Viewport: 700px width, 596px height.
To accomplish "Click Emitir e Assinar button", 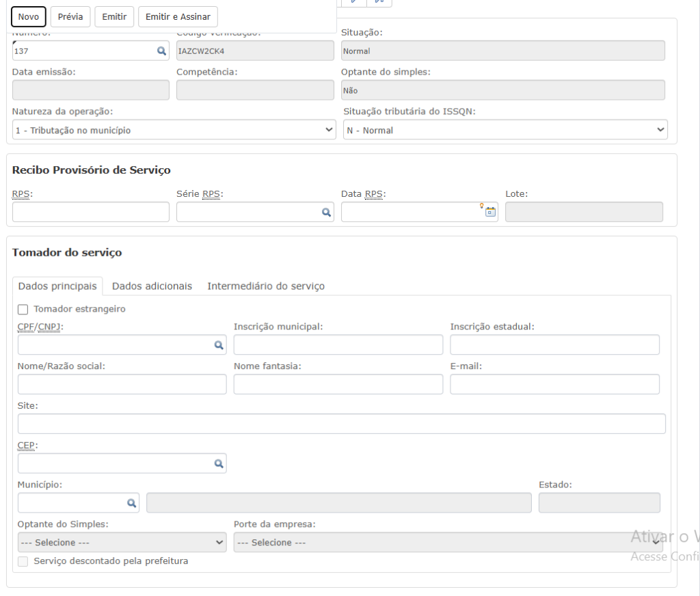I will tap(178, 17).
